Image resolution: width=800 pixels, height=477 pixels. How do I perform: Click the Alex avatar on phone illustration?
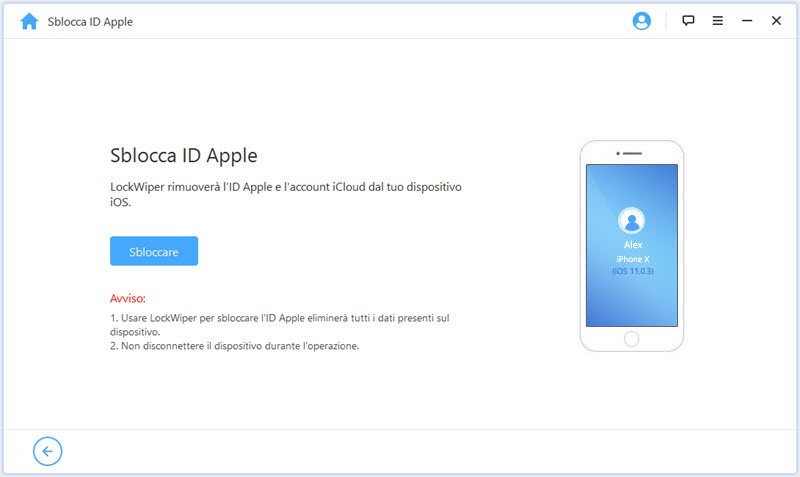(x=632, y=220)
